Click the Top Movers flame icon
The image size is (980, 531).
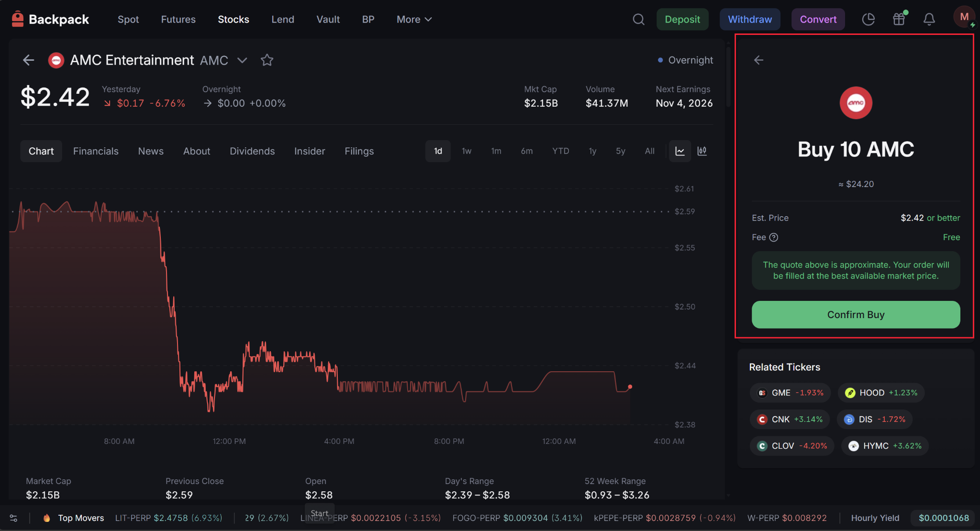pyautogui.click(x=46, y=518)
